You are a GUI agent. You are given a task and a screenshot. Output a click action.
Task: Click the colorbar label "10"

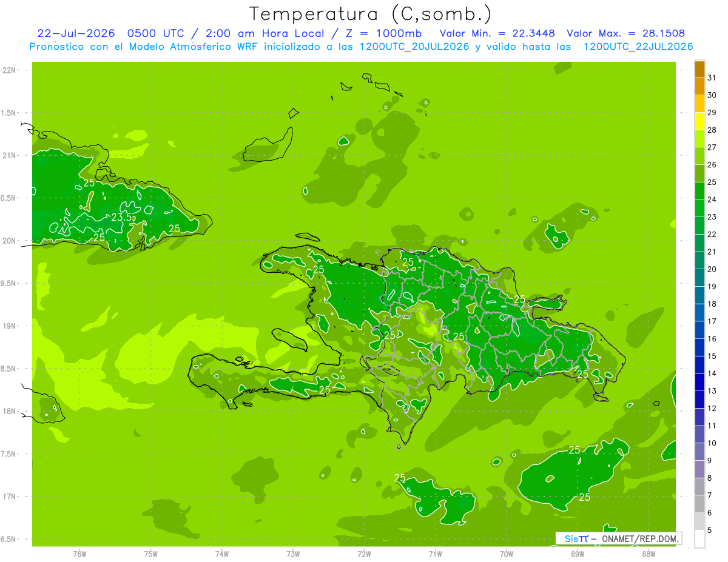point(712,443)
